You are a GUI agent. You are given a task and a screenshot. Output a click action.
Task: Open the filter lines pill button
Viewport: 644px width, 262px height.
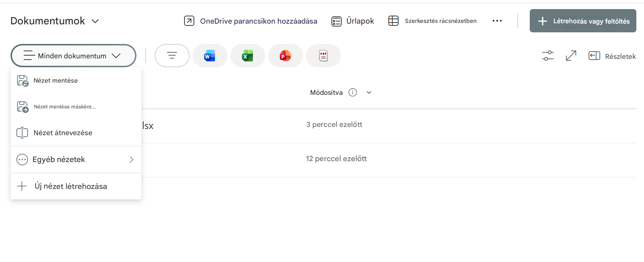tap(172, 56)
